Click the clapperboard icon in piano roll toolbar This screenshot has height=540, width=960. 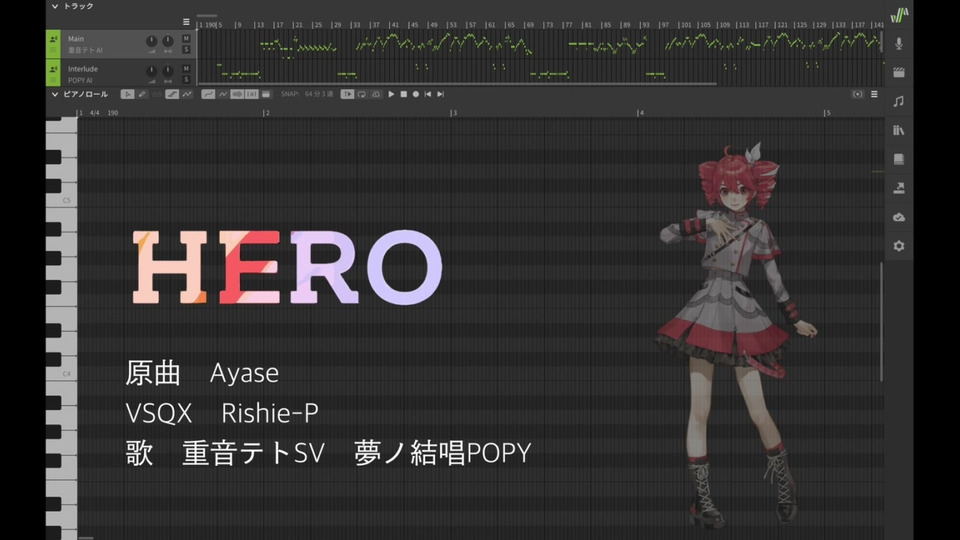(266, 94)
